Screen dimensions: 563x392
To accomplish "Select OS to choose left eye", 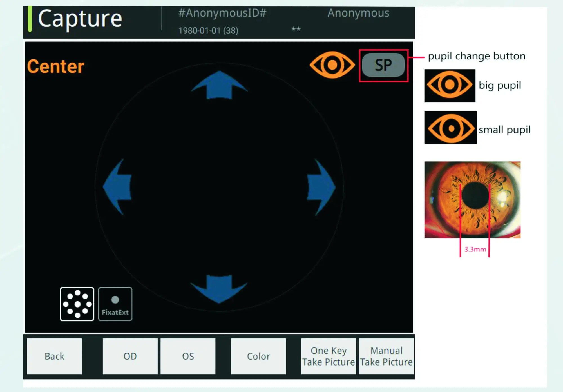I will 188,356.
